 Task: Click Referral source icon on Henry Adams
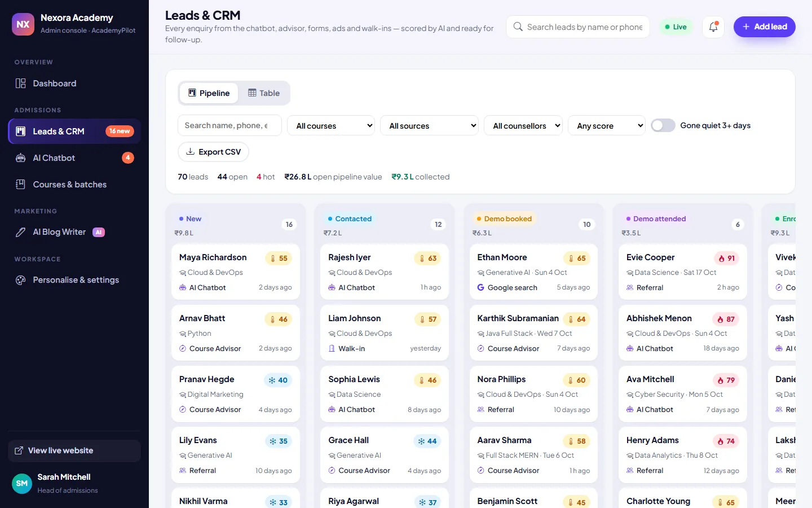[x=630, y=471]
